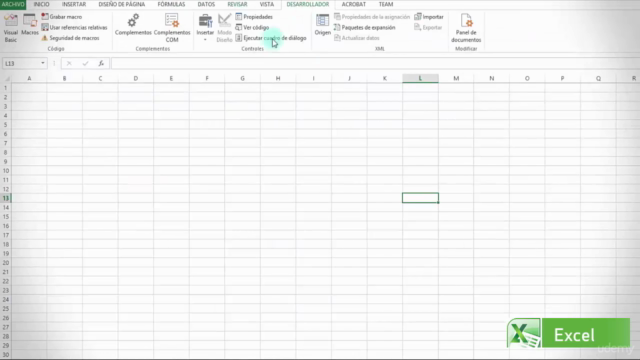Select the DESARROLLADOR tab
Image resolution: width=640 pixels, height=360 pixels.
pyautogui.click(x=308, y=4)
